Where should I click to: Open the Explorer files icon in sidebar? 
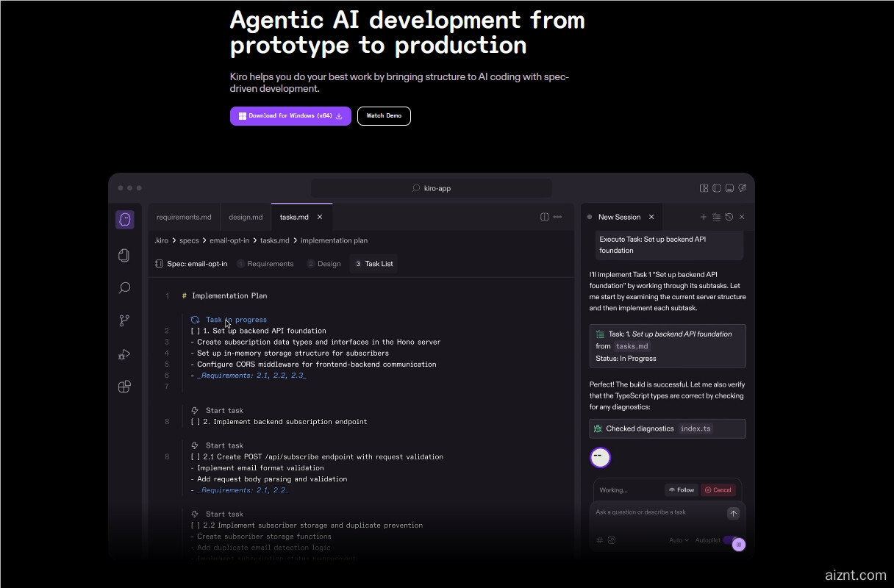pyautogui.click(x=124, y=255)
